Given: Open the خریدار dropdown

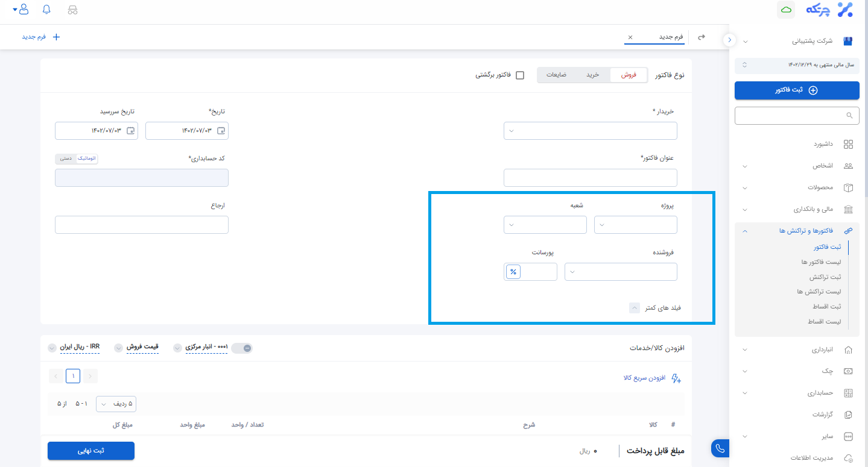Looking at the screenshot, I should coord(590,131).
